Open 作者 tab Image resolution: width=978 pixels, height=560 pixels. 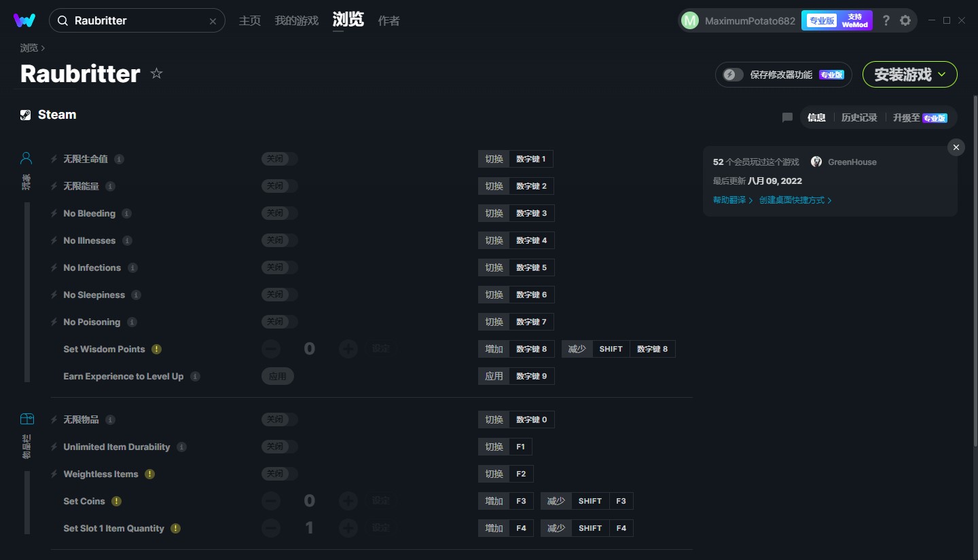tap(388, 20)
